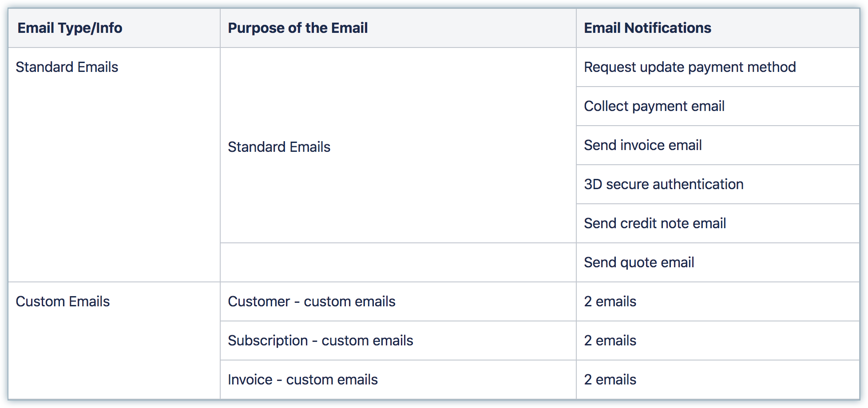Click the blank area below "Custom Emails" label
The height and width of the screenshot is (408, 868).
coord(114,355)
